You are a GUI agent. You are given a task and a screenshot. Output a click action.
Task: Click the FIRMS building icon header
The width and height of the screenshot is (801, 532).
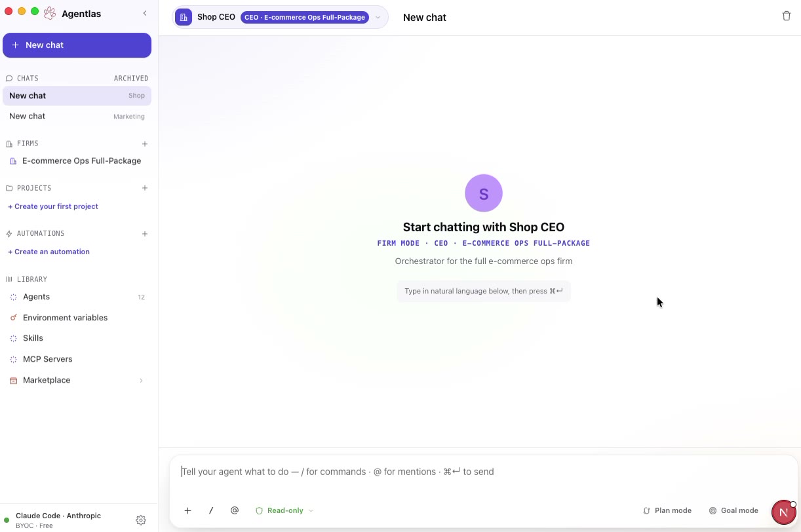pyautogui.click(x=9, y=143)
